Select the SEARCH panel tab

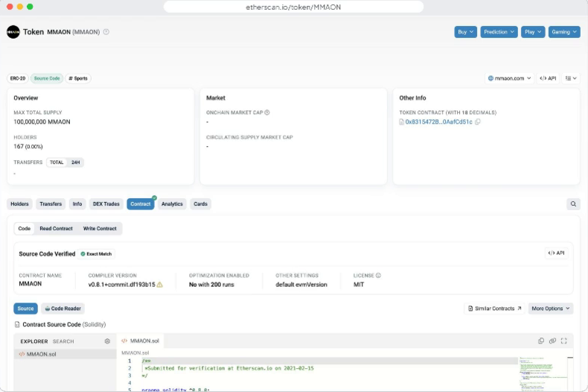(x=63, y=341)
